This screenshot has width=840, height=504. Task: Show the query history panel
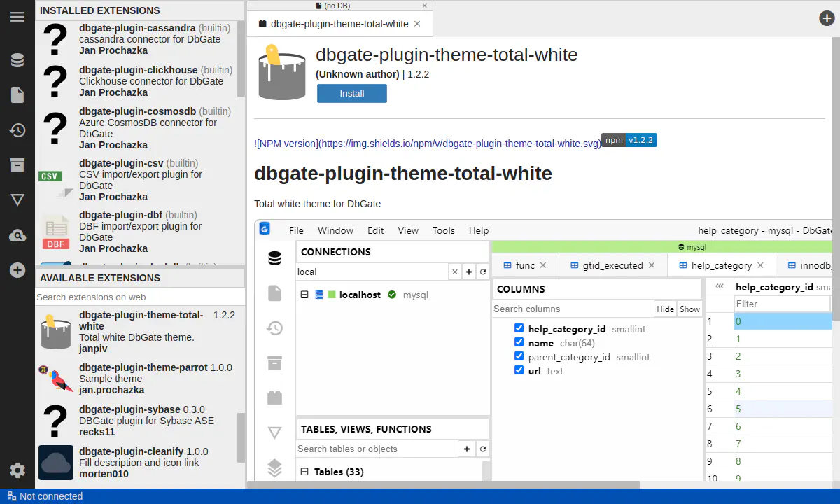click(17, 130)
